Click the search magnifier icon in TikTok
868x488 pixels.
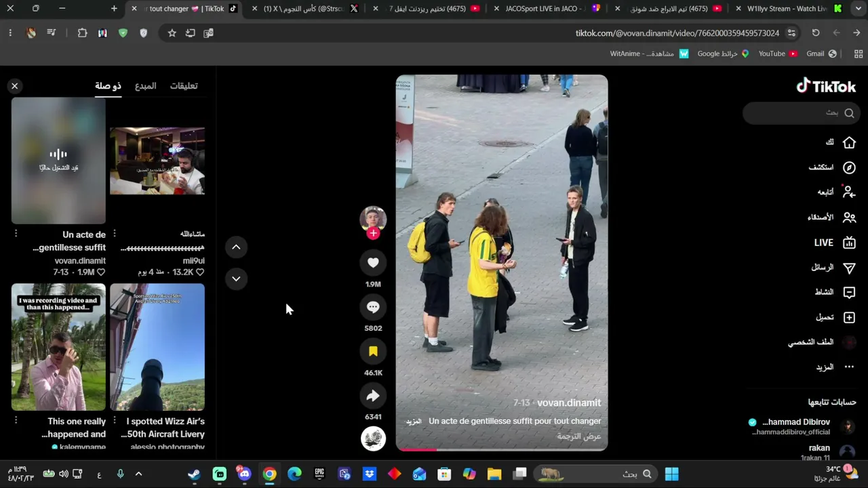point(849,113)
